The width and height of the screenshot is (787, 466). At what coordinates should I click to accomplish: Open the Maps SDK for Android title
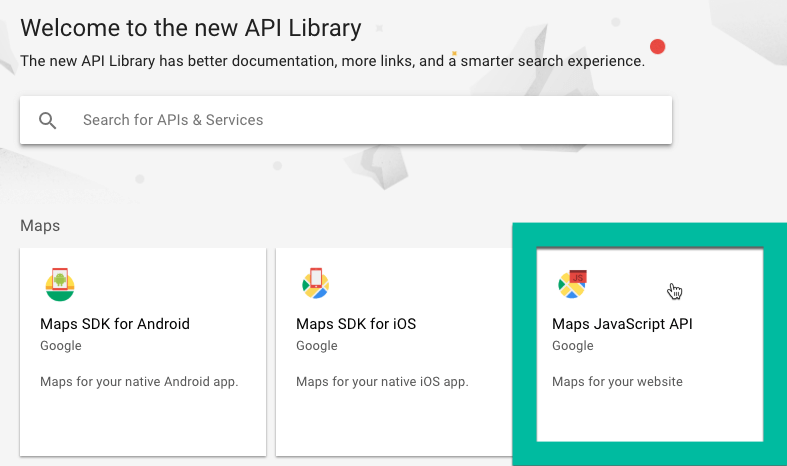point(115,324)
